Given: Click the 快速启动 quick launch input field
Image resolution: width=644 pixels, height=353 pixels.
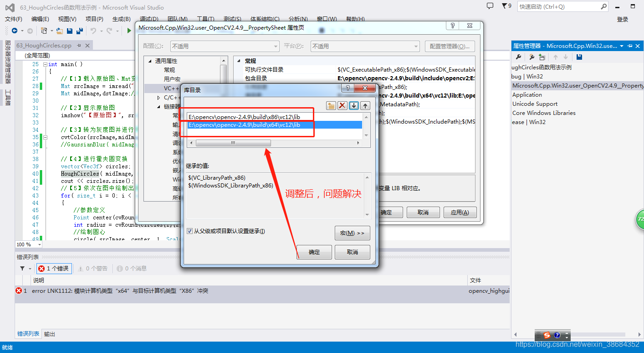Looking at the screenshot, I should pyautogui.click(x=558, y=6).
